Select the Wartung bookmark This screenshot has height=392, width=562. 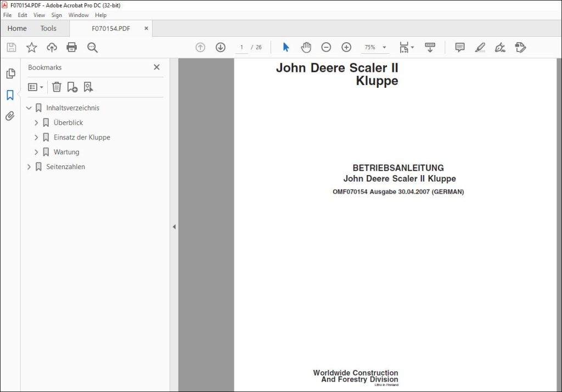66,152
